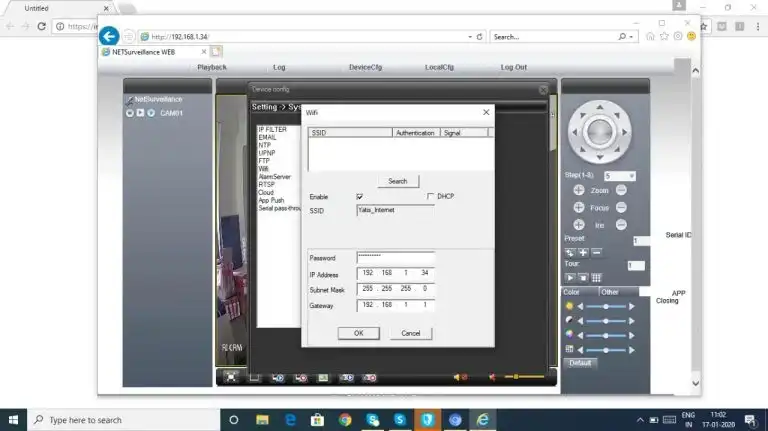Adjust the brightness slider in Color panel
This screenshot has height=431, width=768.
click(x=606, y=306)
